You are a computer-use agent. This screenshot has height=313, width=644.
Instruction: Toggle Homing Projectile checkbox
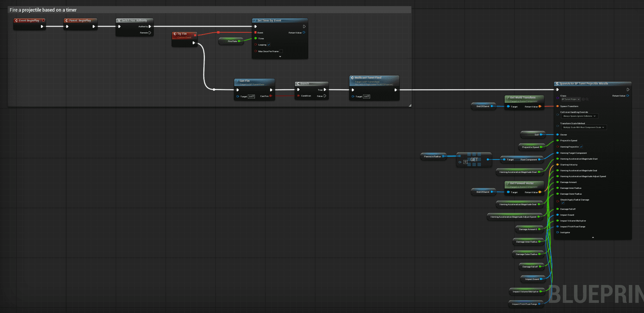point(581,147)
